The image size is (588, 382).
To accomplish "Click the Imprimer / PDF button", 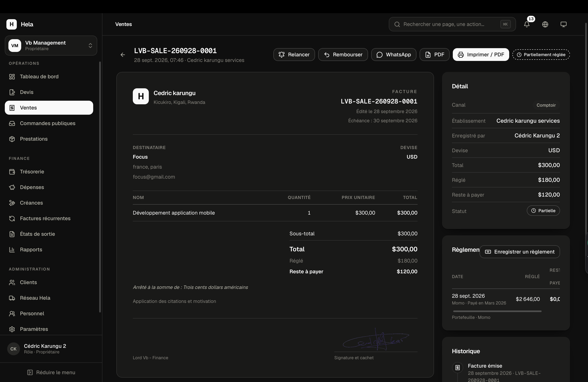I will pyautogui.click(x=481, y=55).
